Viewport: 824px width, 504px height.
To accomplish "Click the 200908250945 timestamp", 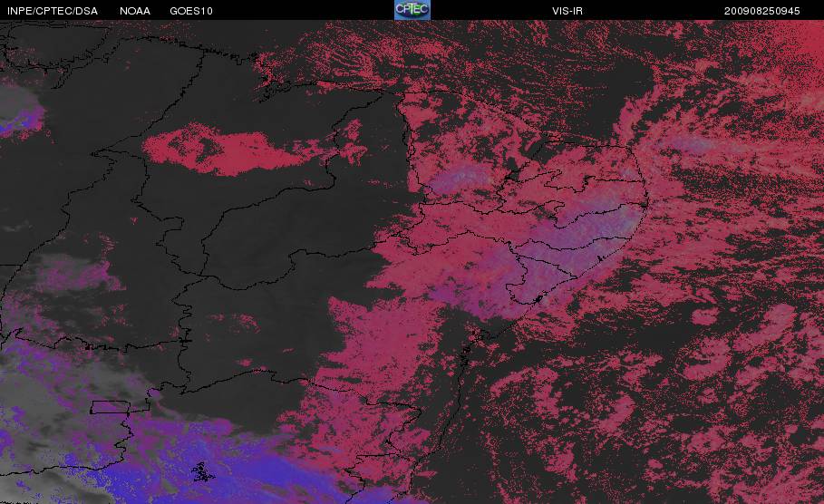I will click(x=762, y=11).
